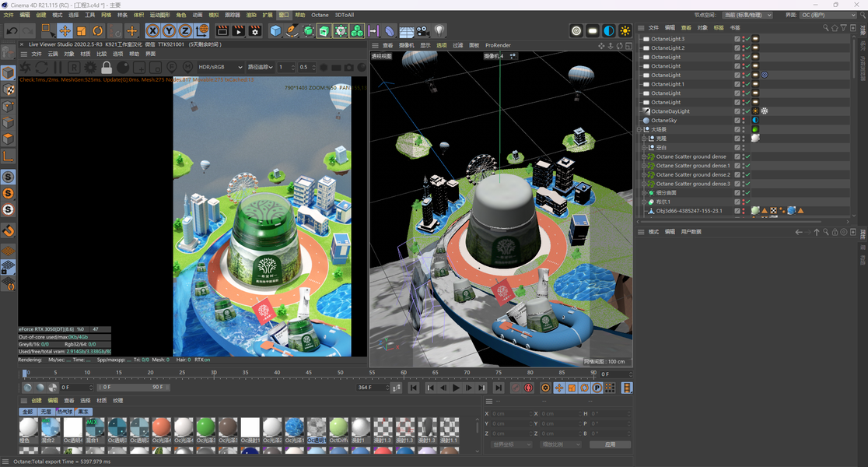This screenshot has width=868, height=467.
Task: Click the Spline Pen tool icon
Action: tap(292, 31)
